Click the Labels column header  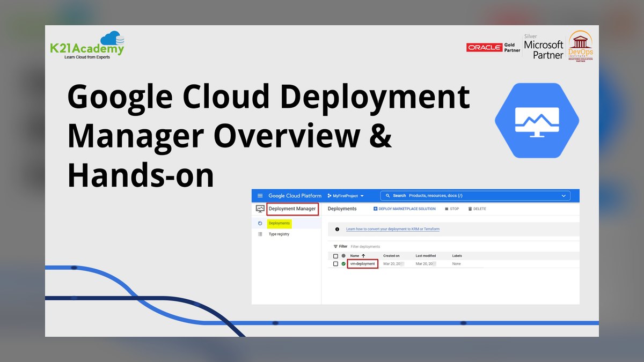point(457,256)
